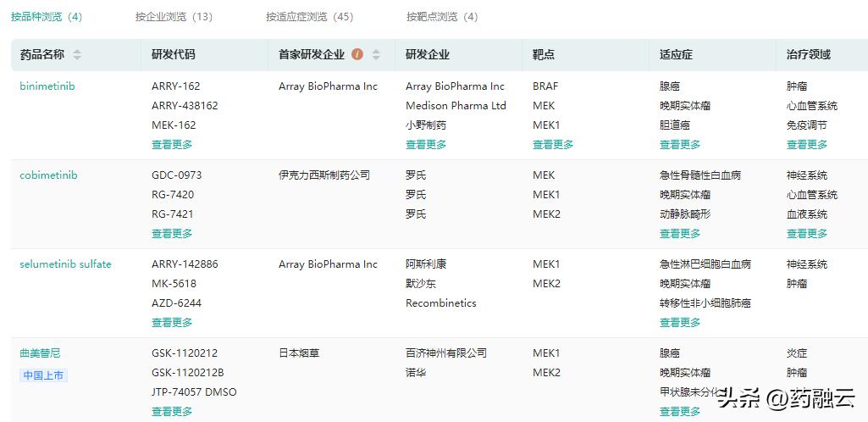Screen dimensions: 868x422
Task: Open the cobimetinib drug entry
Action: (x=48, y=175)
